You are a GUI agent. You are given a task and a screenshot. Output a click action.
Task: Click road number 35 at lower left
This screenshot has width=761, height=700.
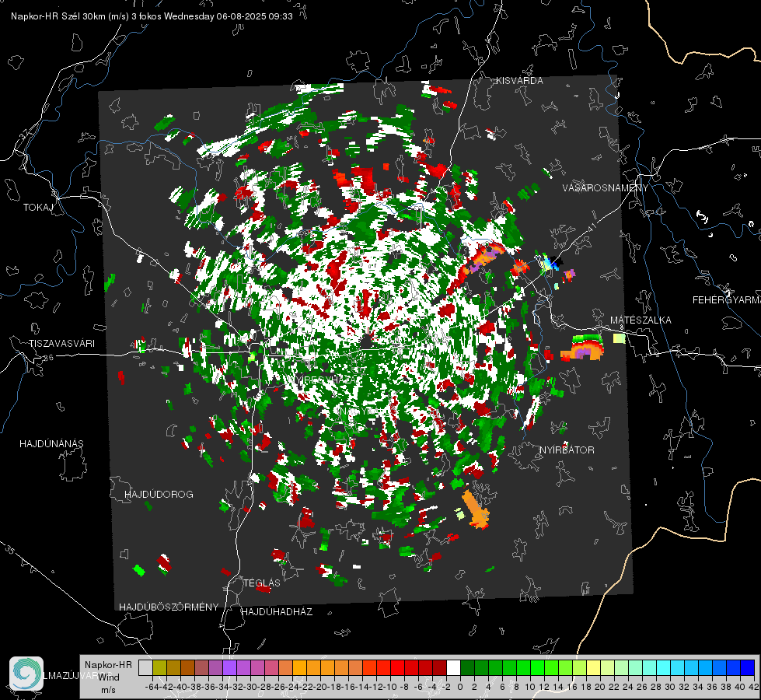10,551
